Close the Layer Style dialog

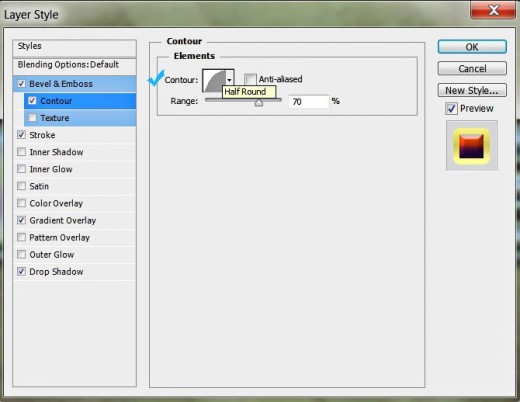pyautogui.click(x=493, y=10)
